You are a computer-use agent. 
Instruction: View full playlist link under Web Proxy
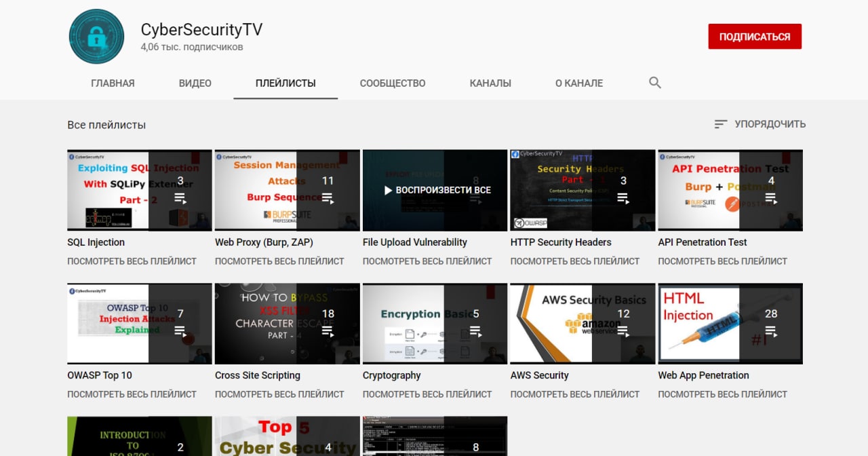point(279,261)
